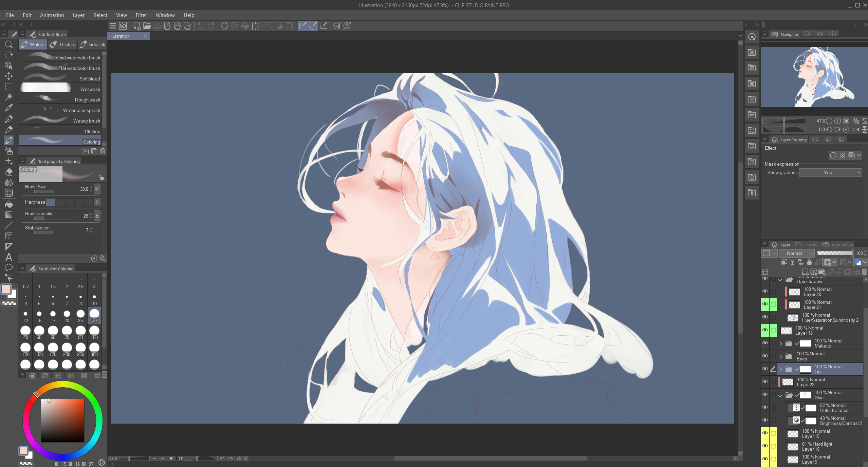The image size is (868, 467).
Task: Toggle visibility of Hue/Saturation/Luminosity 2 layer
Action: point(765,317)
